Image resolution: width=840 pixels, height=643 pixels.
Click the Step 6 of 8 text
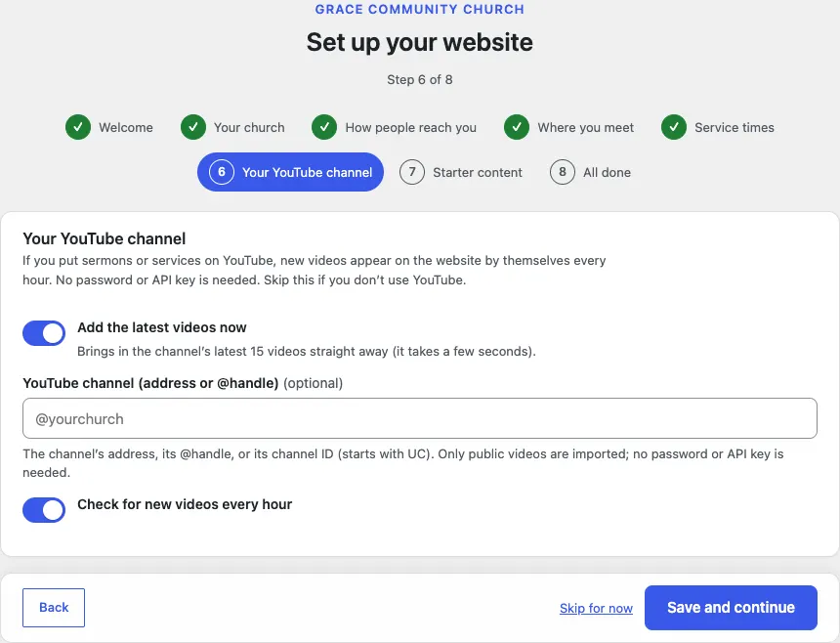[419, 80]
